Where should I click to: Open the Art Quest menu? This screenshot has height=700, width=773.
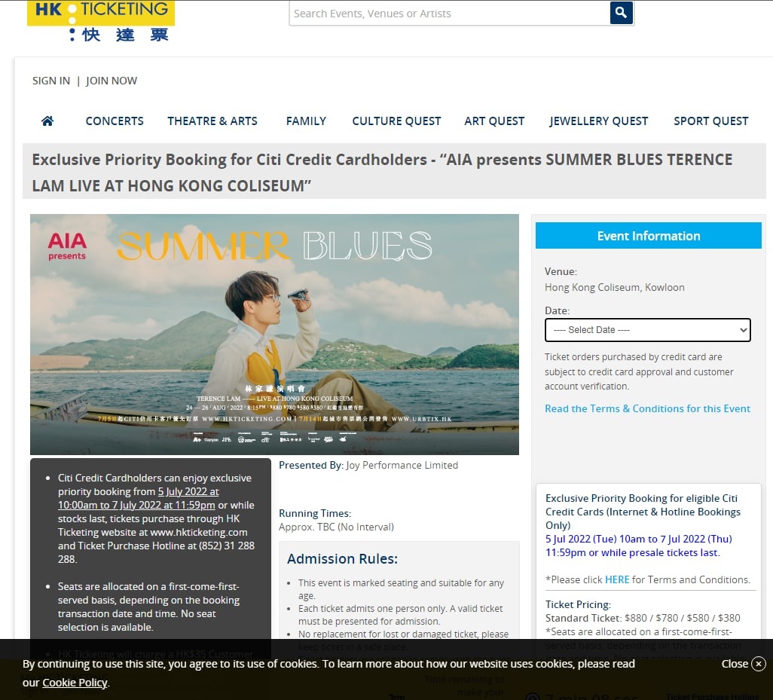click(x=494, y=121)
